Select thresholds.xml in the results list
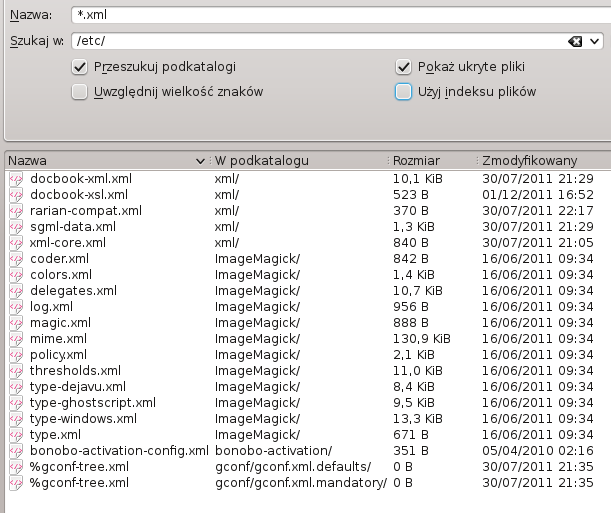 [75, 371]
